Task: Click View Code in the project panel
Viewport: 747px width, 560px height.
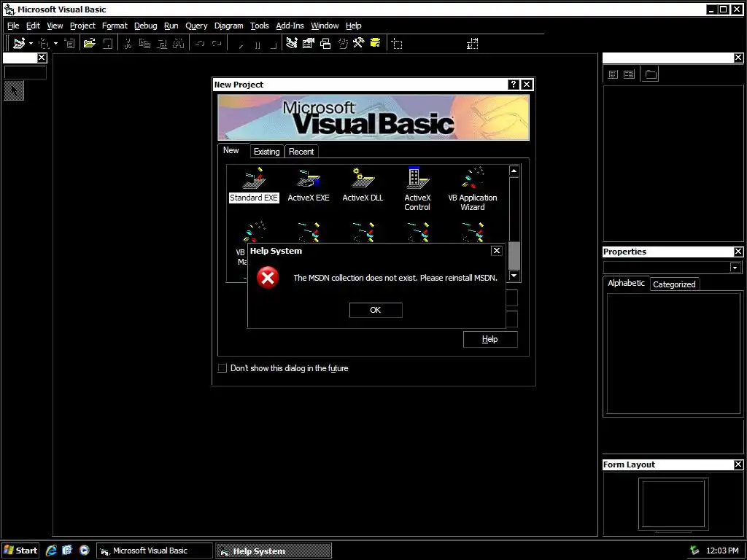Action: point(613,74)
